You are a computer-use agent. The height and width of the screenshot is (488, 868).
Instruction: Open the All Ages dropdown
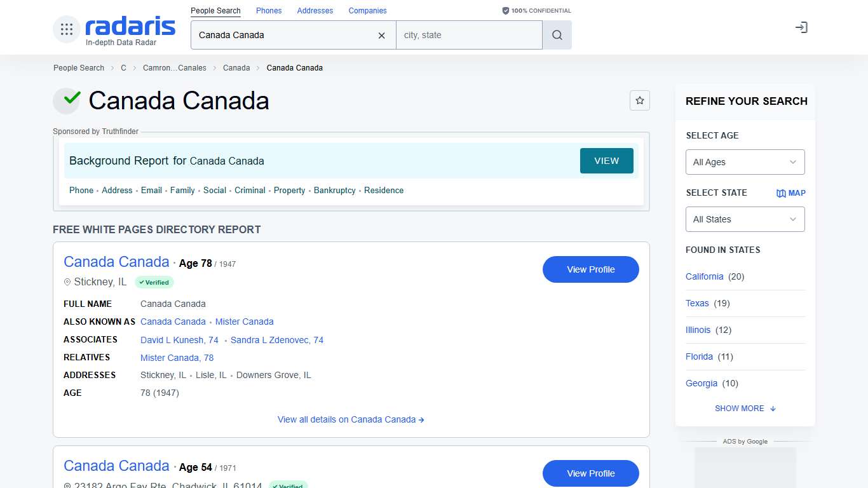(x=745, y=162)
